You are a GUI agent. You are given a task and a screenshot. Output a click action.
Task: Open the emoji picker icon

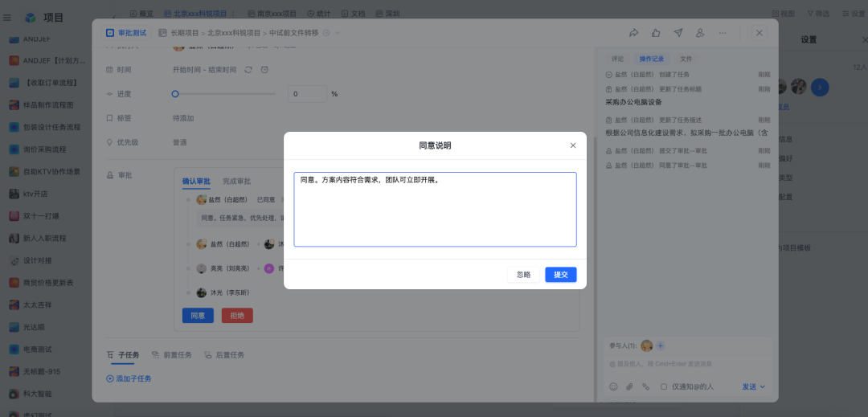(613, 386)
